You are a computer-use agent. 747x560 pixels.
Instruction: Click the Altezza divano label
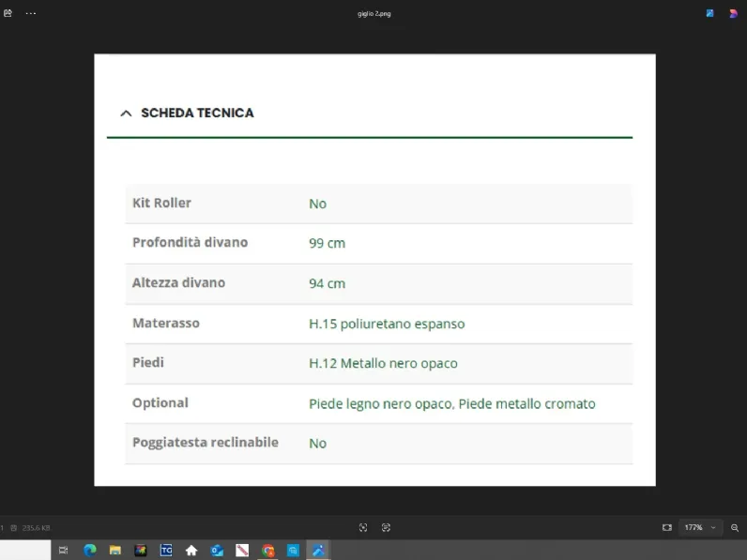(x=178, y=283)
